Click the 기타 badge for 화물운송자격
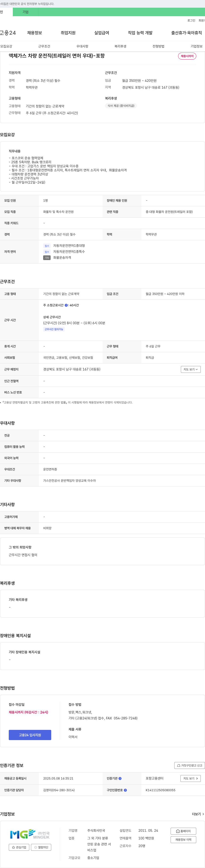 (47, 258)
